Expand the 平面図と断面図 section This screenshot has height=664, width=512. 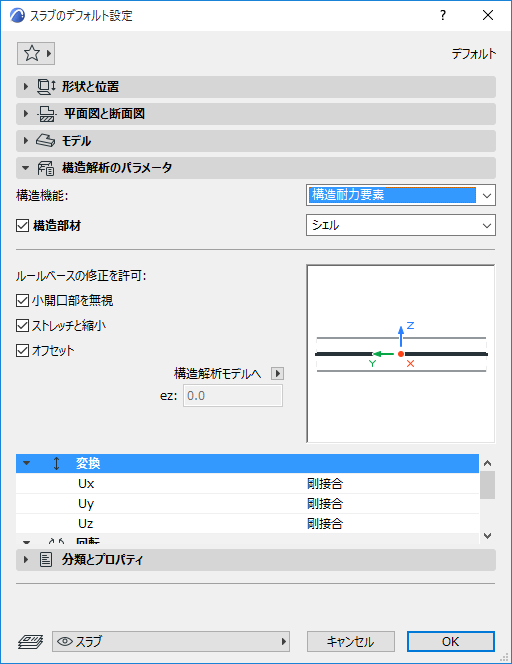[26, 114]
